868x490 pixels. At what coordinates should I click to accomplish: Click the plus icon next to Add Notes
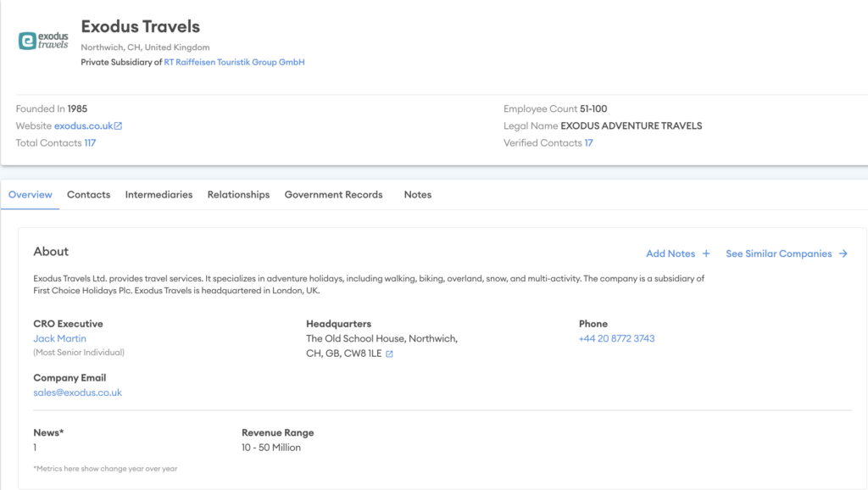pyautogui.click(x=706, y=253)
